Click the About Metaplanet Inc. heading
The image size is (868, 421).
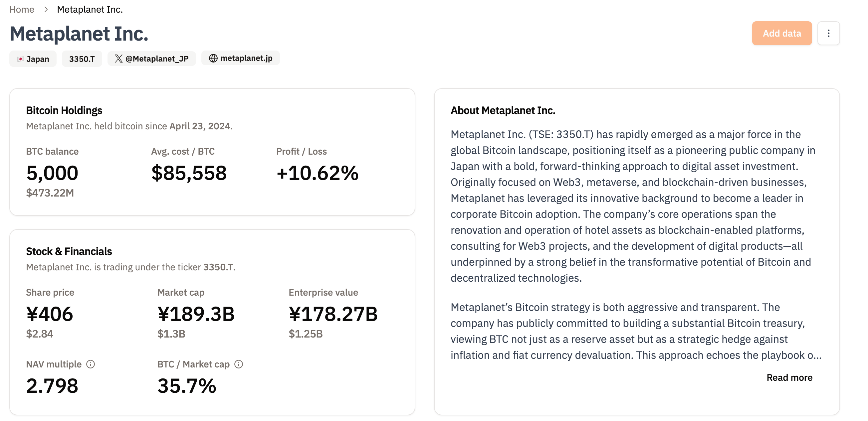click(x=503, y=110)
